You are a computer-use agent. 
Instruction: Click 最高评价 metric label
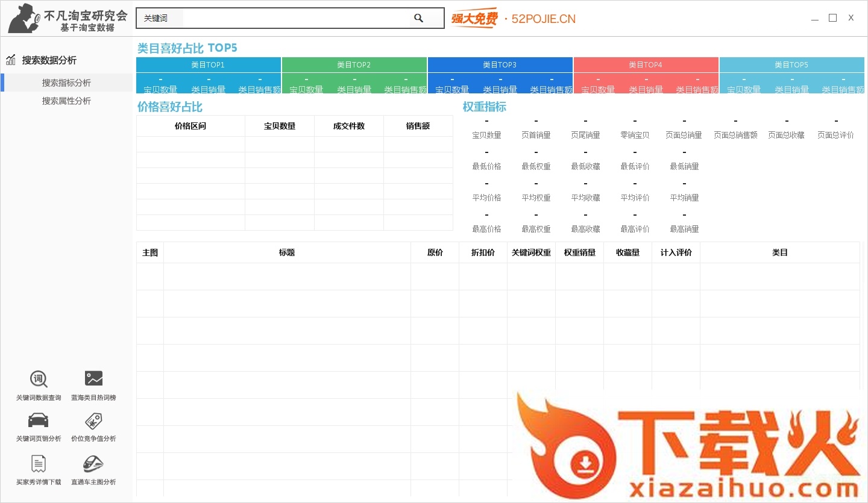pyautogui.click(x=635, y=229)
